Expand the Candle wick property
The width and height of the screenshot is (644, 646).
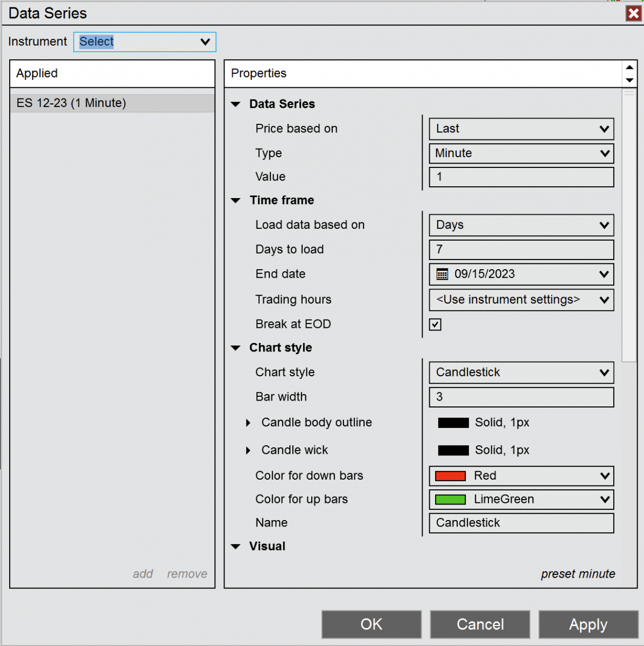click(x=248, y=451)
